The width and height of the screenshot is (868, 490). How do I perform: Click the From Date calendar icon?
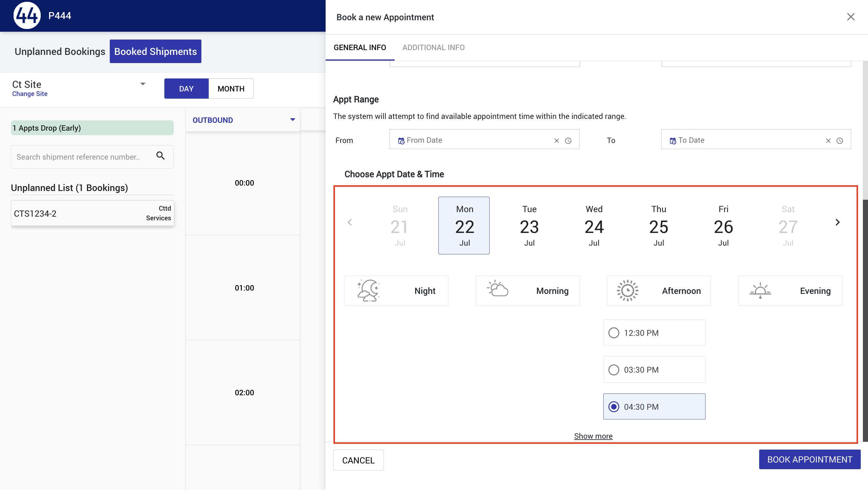coord(401,141)
